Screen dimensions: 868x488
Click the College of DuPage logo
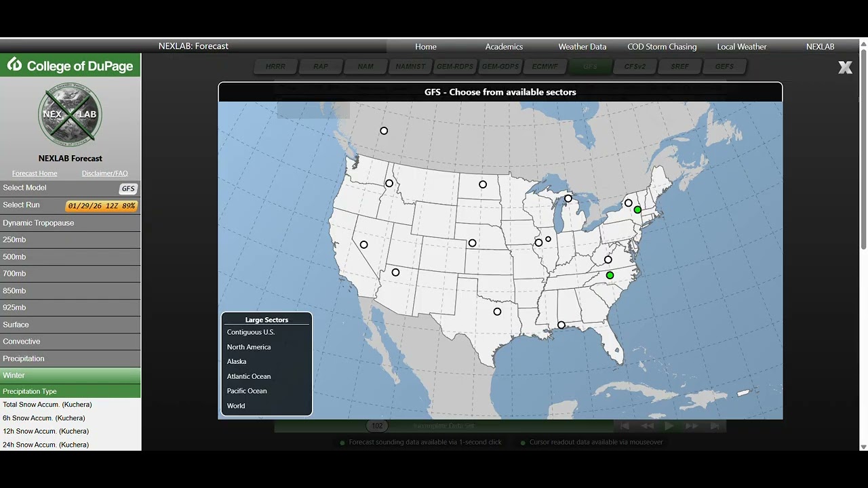click(71, 65)
